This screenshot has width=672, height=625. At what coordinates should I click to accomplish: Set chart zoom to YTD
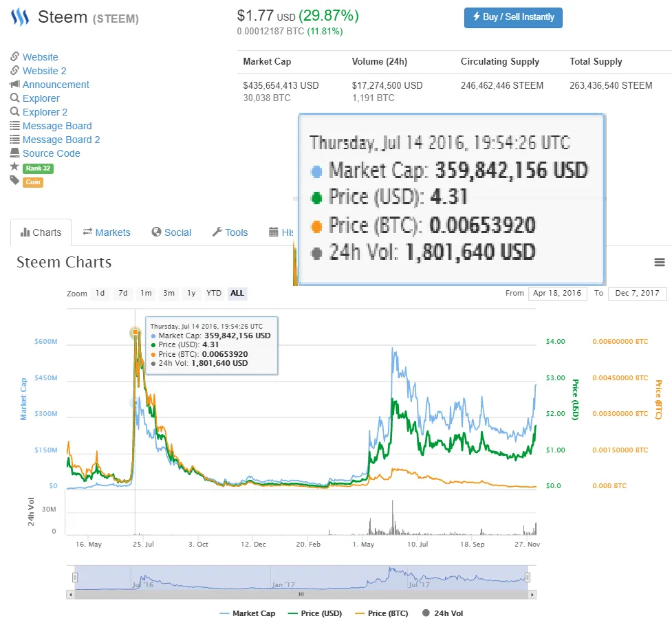214,294
